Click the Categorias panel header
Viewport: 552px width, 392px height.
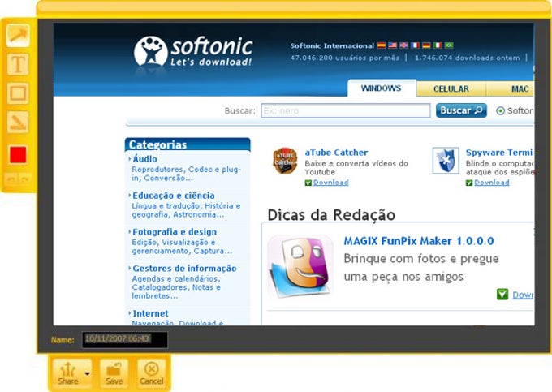pyautogui.click(x=188, y=144)
